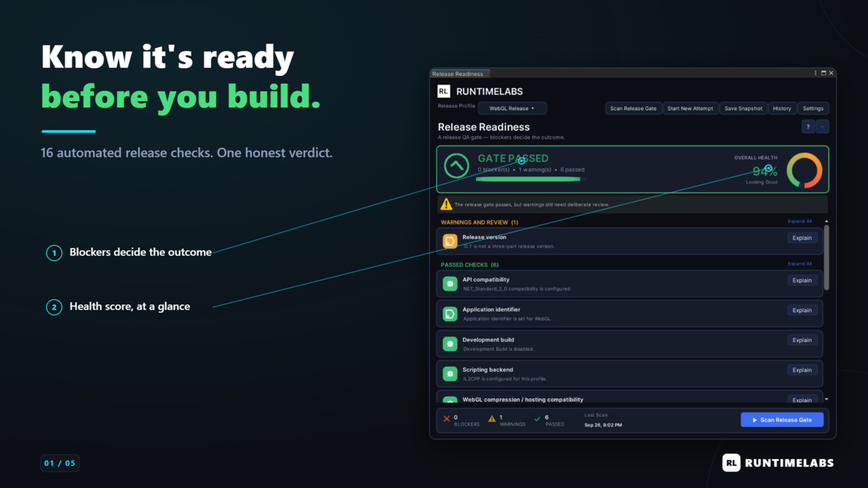Viewport: 868px width, 488px height.
Task: Explain the Scripting backend check
Action: point(802,370)
